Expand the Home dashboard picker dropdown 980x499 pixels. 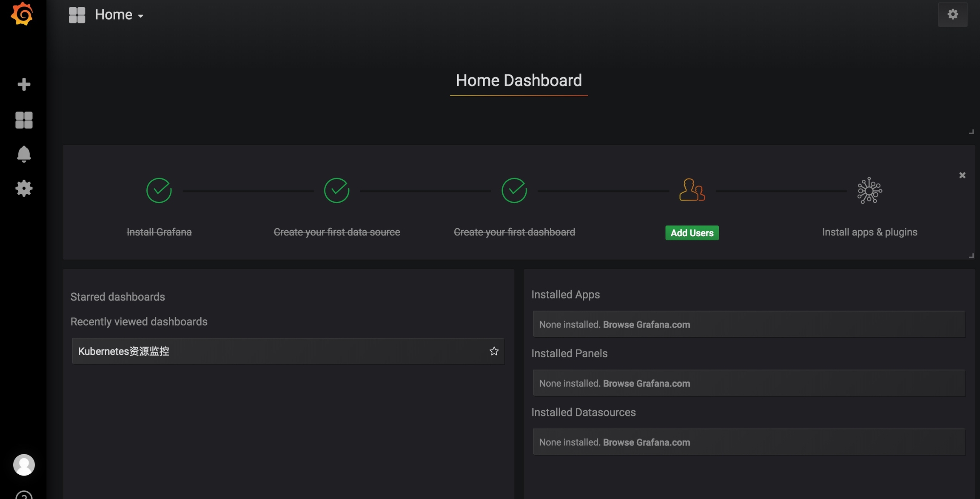point(119,15)
